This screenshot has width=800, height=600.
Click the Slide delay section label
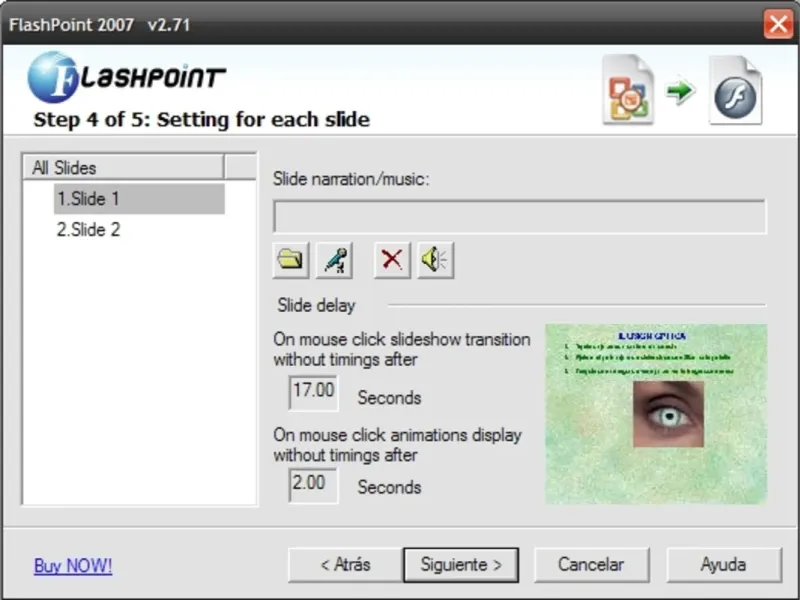click(316, 305)
